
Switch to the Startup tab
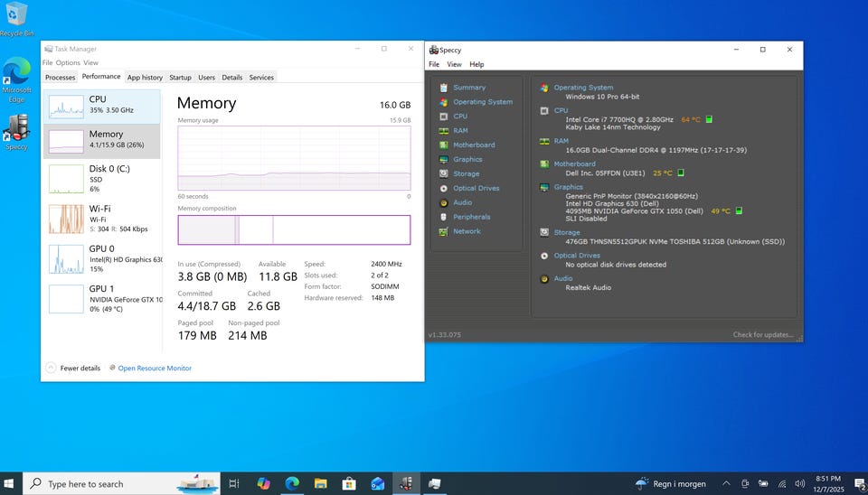[180, 78]
